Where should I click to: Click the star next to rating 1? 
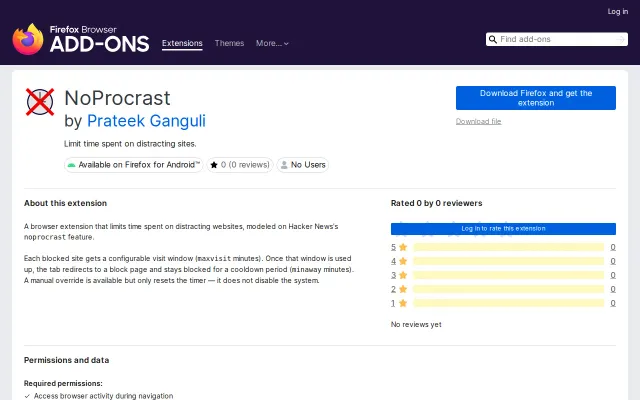click(403, 303)
